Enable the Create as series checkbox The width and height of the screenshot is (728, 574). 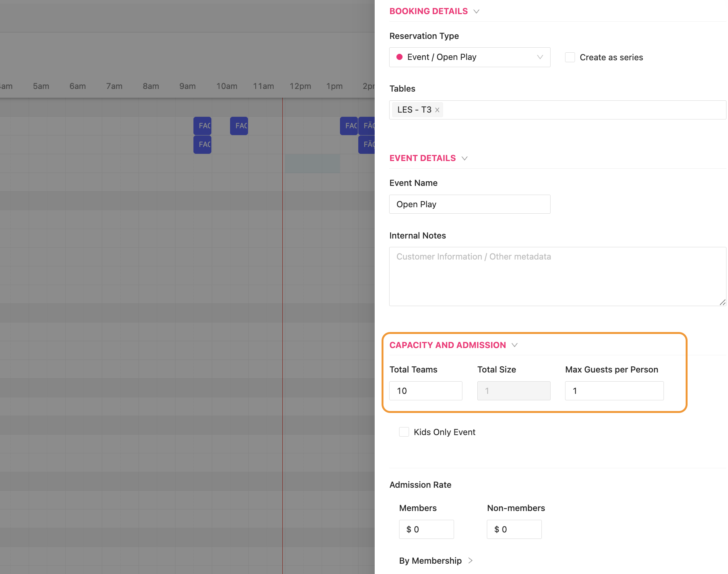click(570, 57)
